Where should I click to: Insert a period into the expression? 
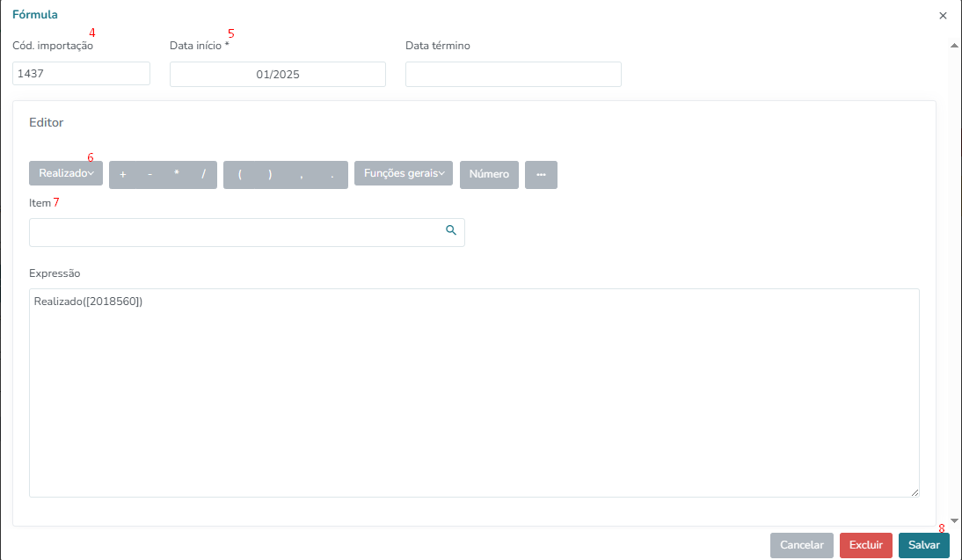tap(332, 175)
